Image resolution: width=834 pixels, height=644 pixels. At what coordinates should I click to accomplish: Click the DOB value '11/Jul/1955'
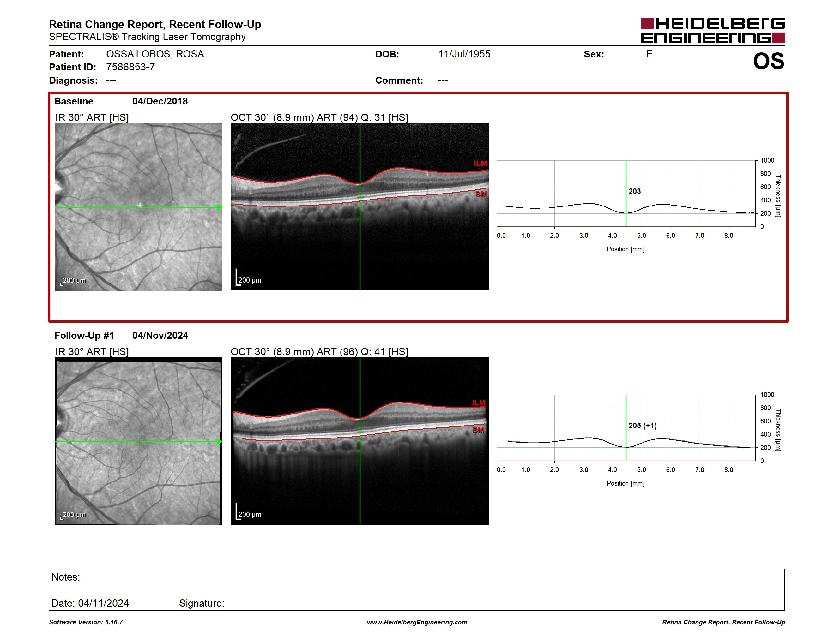click(x=464, y=54)
